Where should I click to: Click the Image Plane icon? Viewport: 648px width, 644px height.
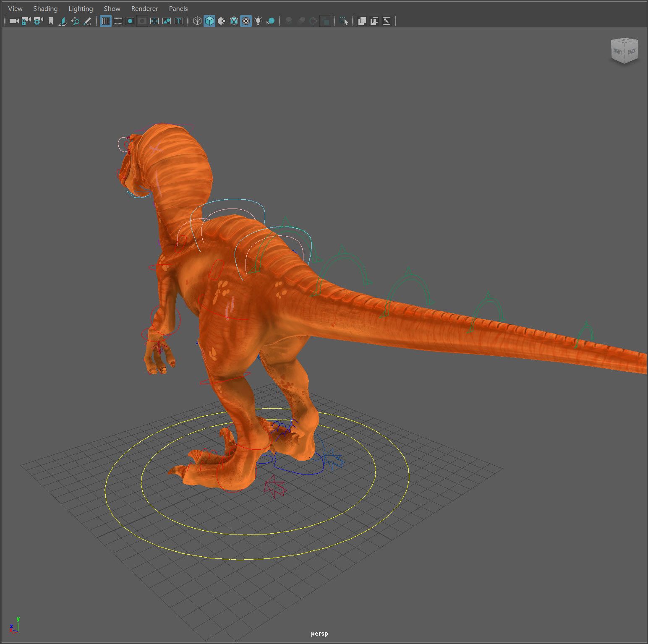(x=63, y=21)
